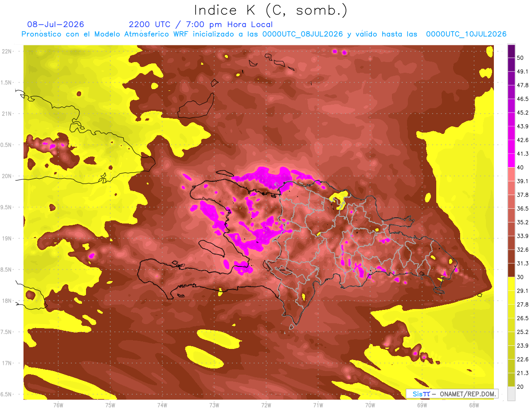
Task: Click the '18N' latitude axis label
Action: coord(8,301)
